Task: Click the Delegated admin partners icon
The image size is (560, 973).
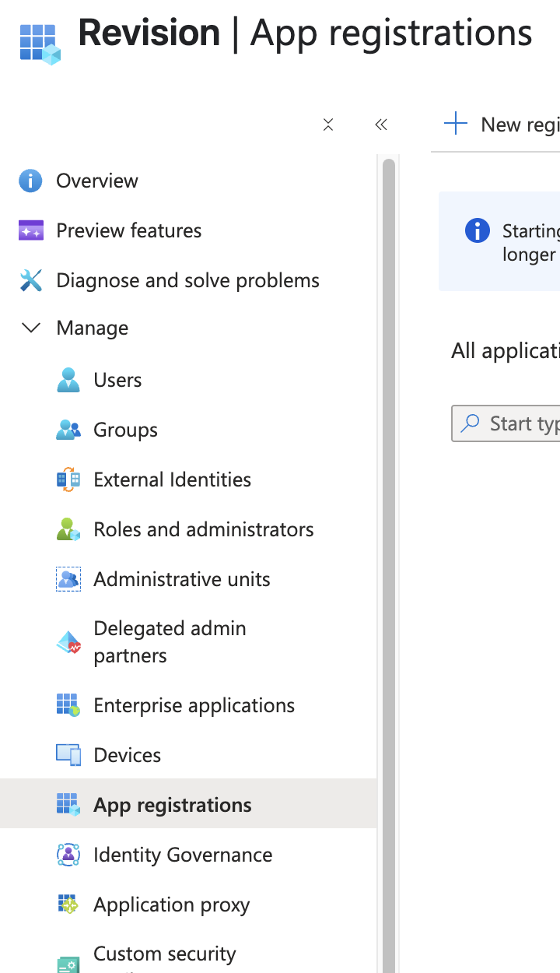Action: pyautogui.click(x=68, y=641)
